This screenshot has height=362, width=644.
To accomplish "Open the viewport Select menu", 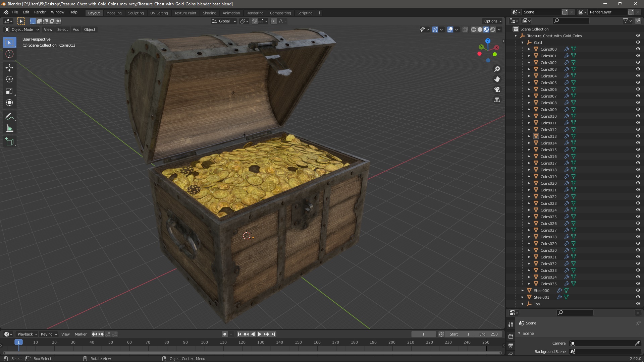I will (62, 29).
